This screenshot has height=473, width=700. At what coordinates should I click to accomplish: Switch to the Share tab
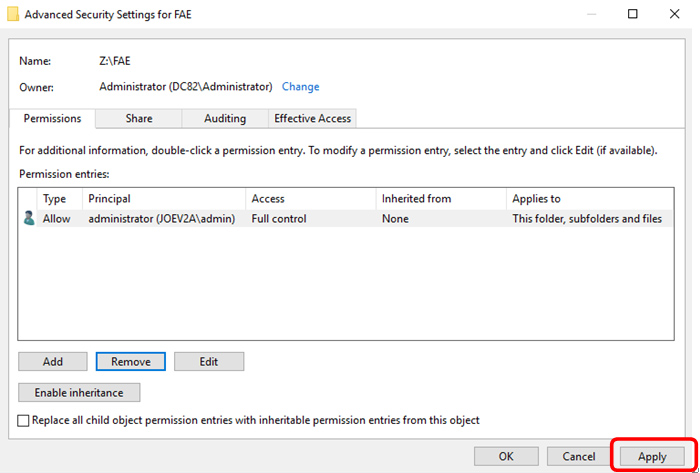[139, 118]
